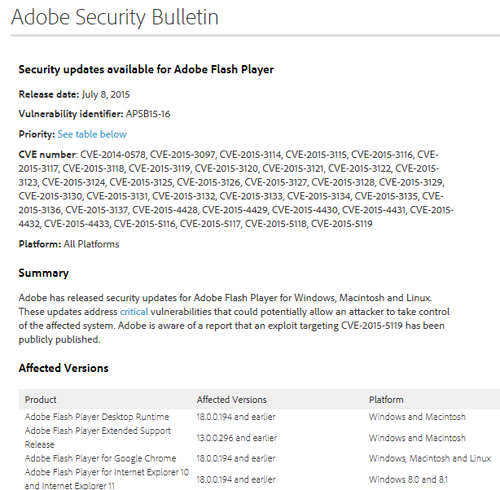Select the APSB15-16 vulnerability identifier

148,114
